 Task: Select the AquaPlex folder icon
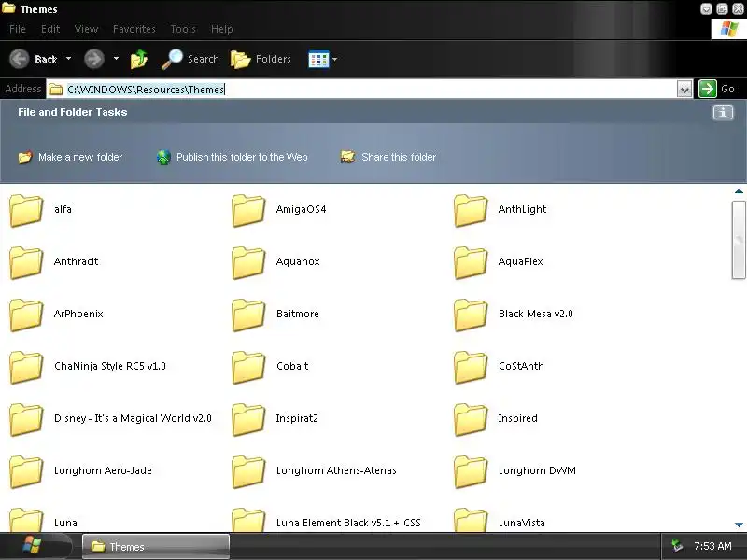coord(471,262)
